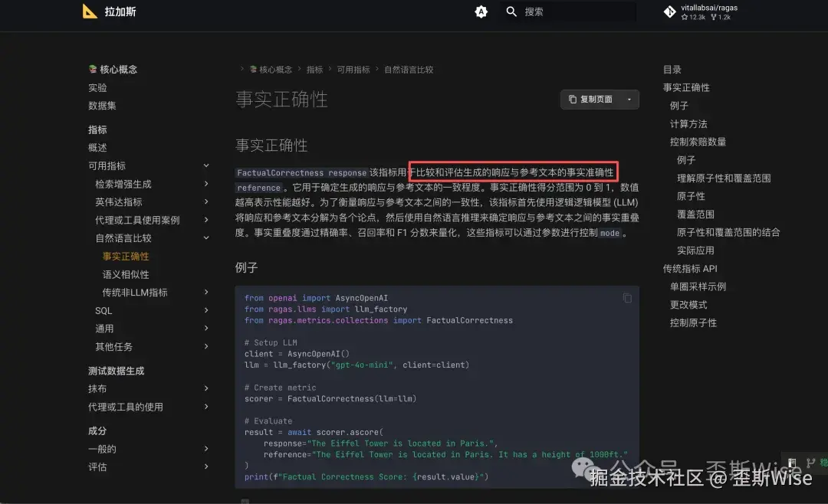
Task: Toggle the site theme via the header badge icon
Action: point(481,11)
